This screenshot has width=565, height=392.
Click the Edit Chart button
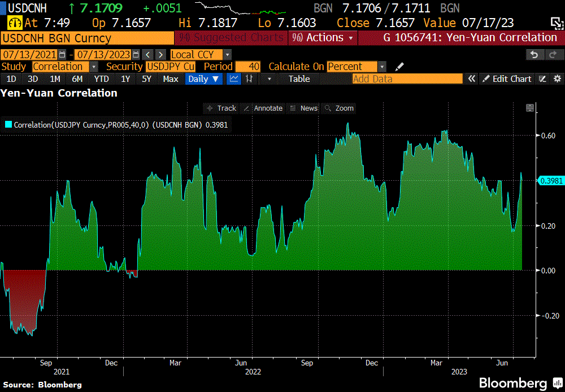point(507,79)
